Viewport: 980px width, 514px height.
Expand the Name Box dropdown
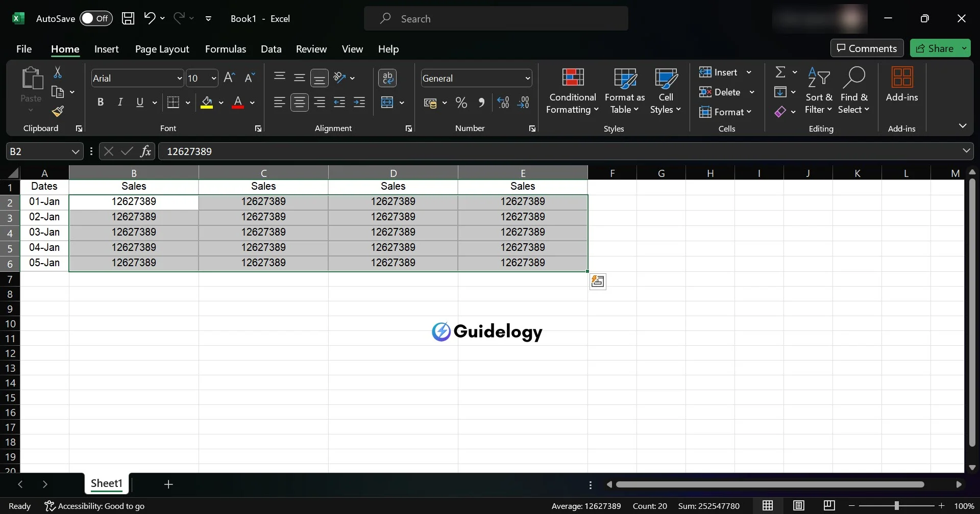tap(75, 151)
